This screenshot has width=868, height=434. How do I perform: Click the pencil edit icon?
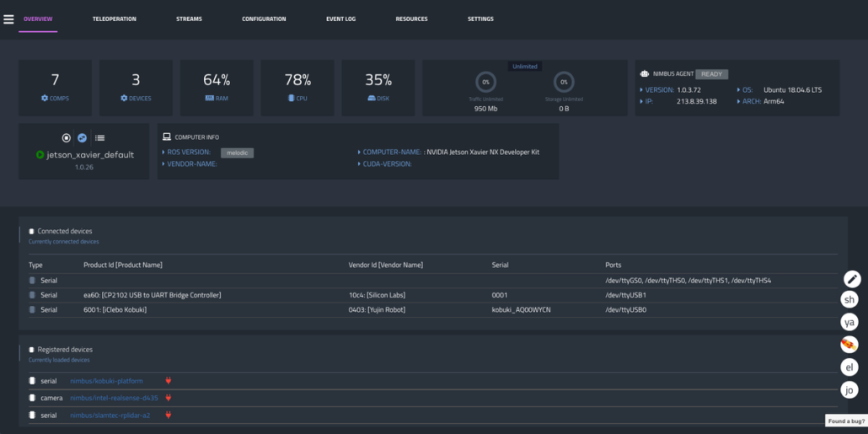pos(852,279)
